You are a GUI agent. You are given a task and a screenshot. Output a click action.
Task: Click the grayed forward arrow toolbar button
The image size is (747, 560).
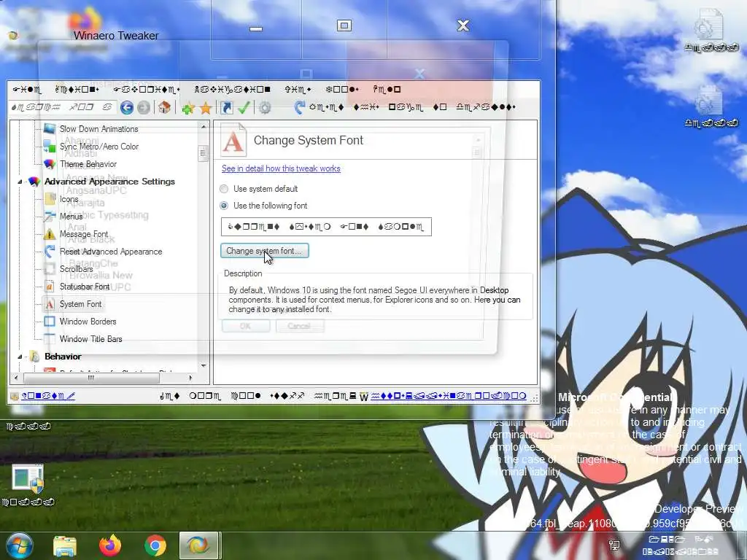tap(144, 108)
